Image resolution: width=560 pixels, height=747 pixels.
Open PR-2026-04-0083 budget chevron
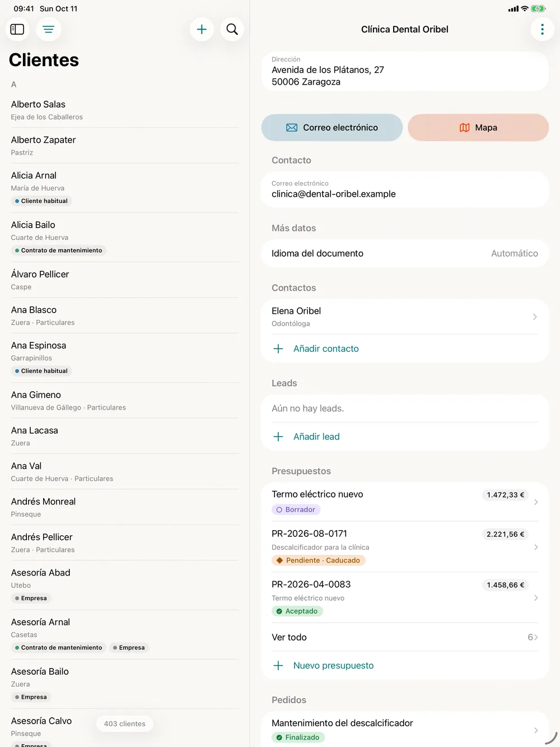pos(536,598)
